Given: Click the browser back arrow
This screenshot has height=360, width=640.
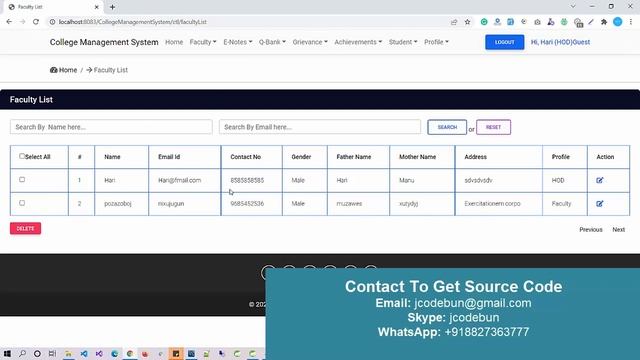Looking at the screenshot, I should 9,22.
